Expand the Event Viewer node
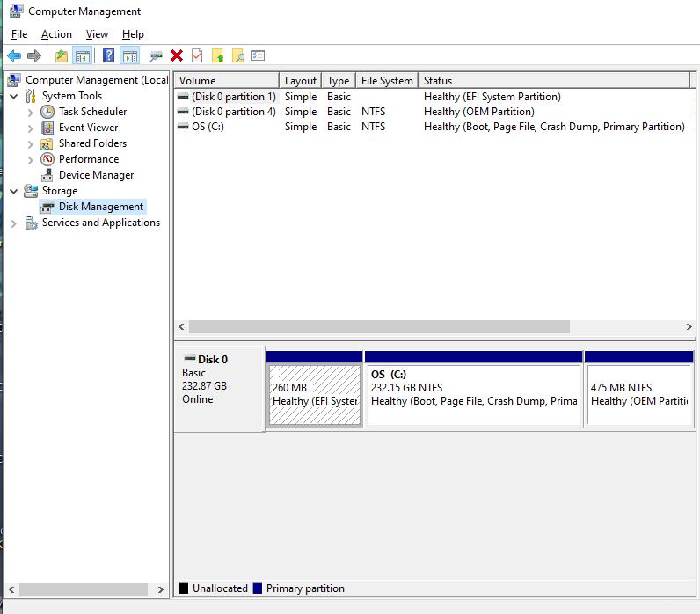700x614 pixels. pos(31,128)
